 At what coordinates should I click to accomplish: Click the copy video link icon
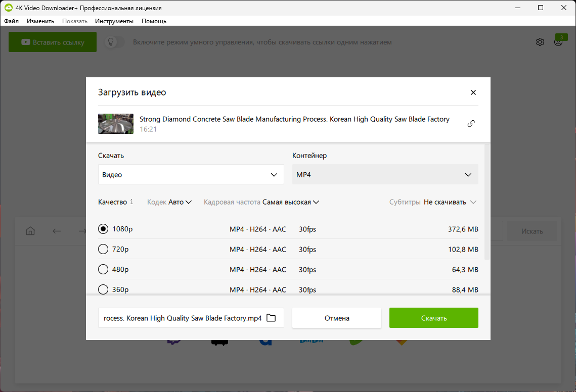471,124
